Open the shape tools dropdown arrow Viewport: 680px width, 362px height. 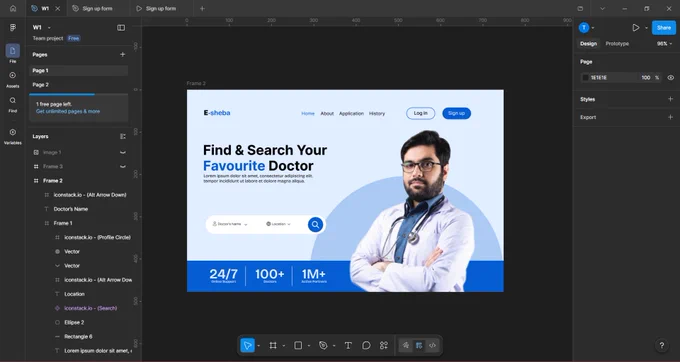point(309,346)
